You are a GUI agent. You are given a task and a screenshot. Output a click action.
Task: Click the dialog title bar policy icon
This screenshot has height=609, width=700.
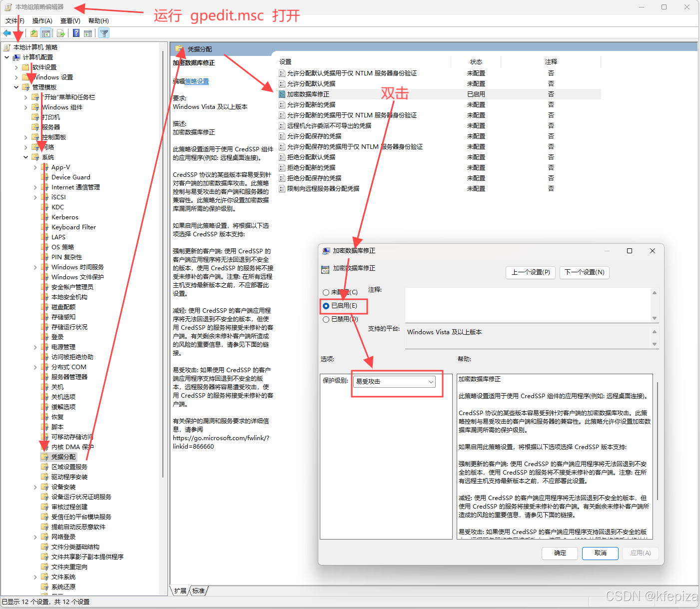[326, 251]
